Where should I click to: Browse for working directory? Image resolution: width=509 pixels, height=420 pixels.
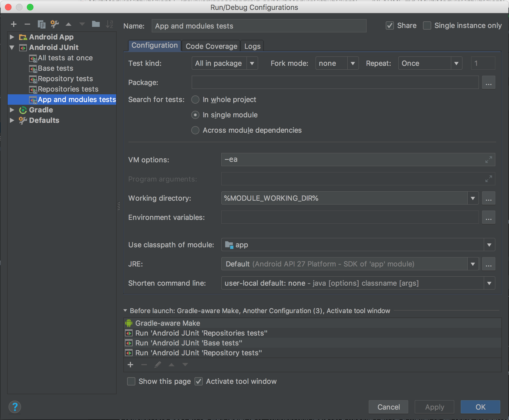tap(488, 198)
